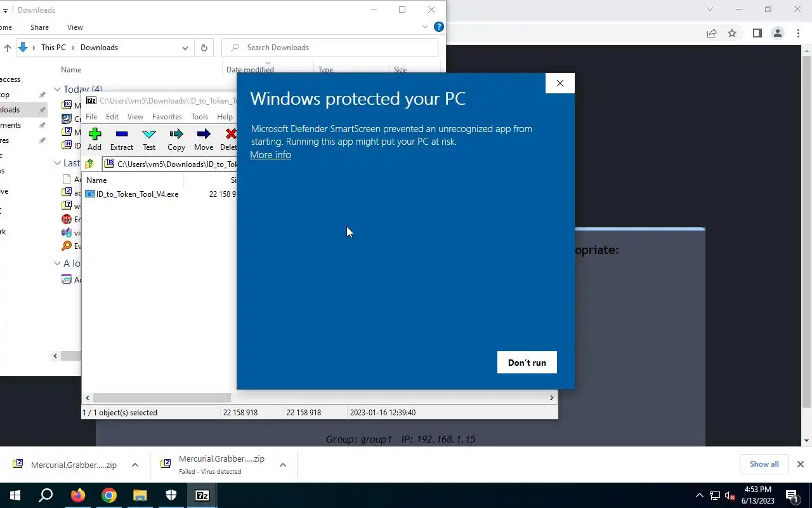Open Chrome from the taskbar
The height and width of the screenshot is (508, 812).
click(x=109, y=495)
